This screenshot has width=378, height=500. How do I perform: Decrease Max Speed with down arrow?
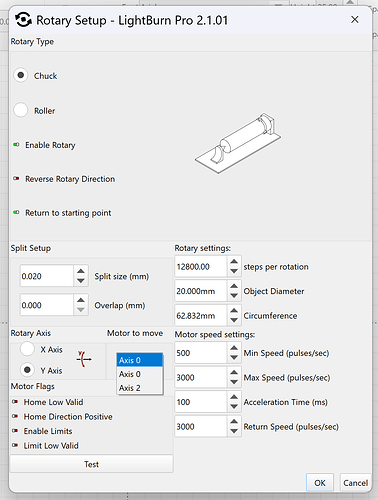click(x=234, y=382)
